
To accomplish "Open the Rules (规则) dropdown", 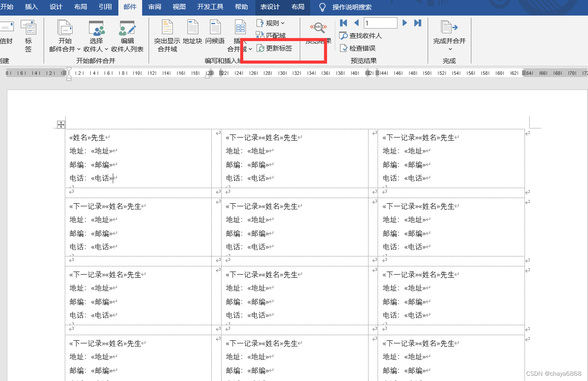I will (270, 23).
